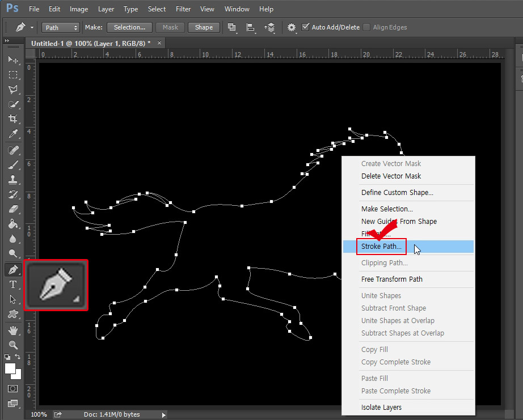Swap foreground and background colors

[x=18, y=357]
